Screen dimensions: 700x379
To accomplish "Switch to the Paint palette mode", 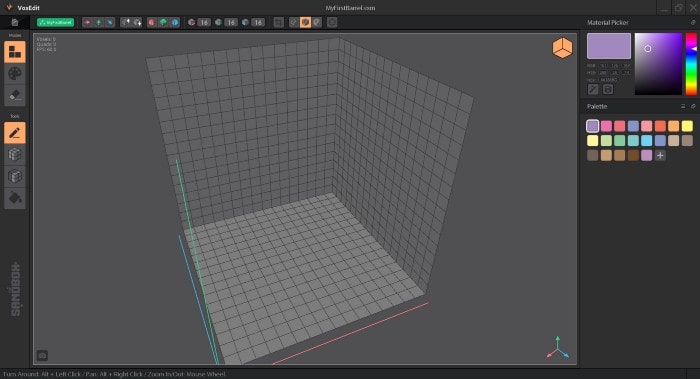I will point(15,74).
